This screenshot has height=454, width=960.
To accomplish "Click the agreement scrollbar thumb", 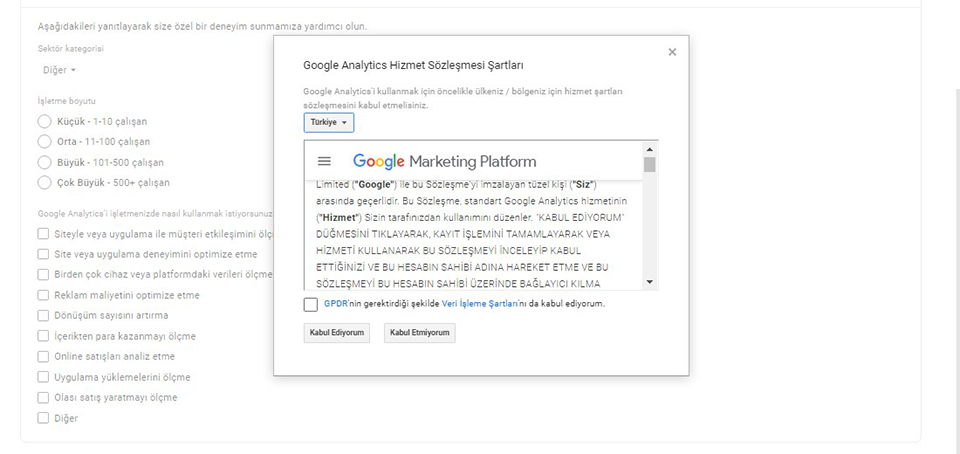I will point(650,164).
